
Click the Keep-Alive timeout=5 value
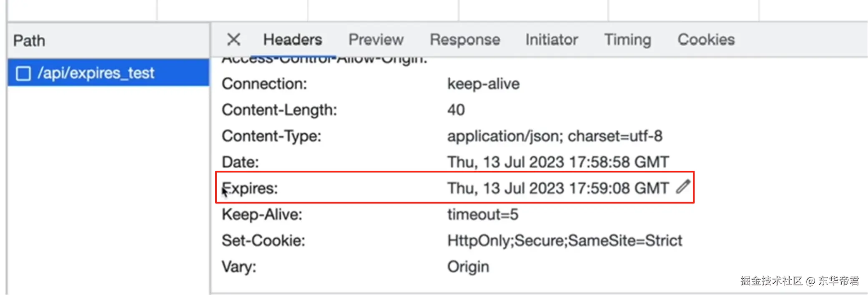(482, 215)
